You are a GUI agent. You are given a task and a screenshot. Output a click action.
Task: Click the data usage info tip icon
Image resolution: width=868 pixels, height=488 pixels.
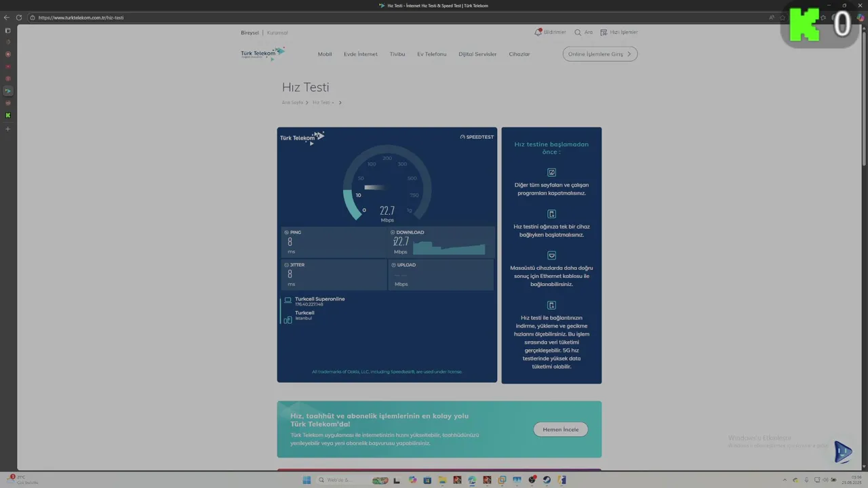click(x=551, y=305)
